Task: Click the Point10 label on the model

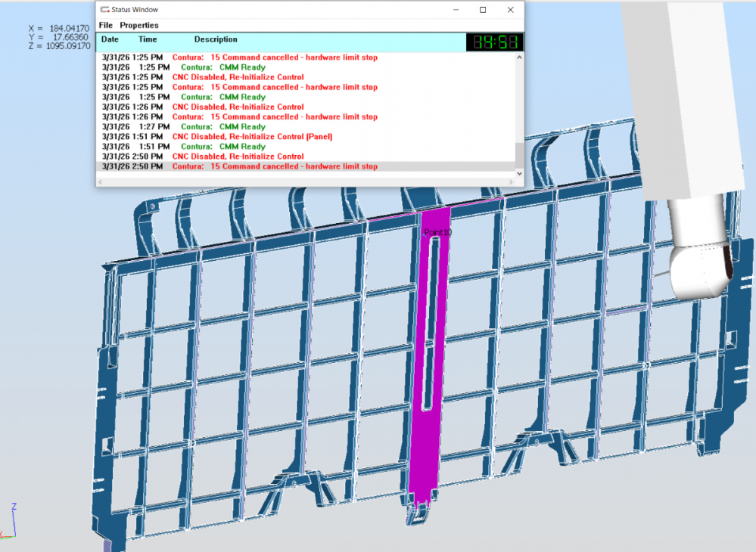Action: (437, 233)
